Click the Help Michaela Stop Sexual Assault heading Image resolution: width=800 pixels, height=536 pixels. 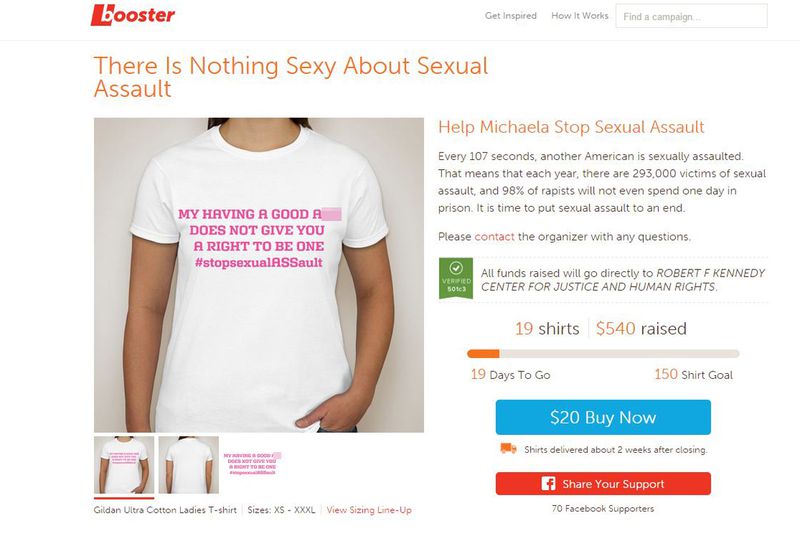click(571, 127)
